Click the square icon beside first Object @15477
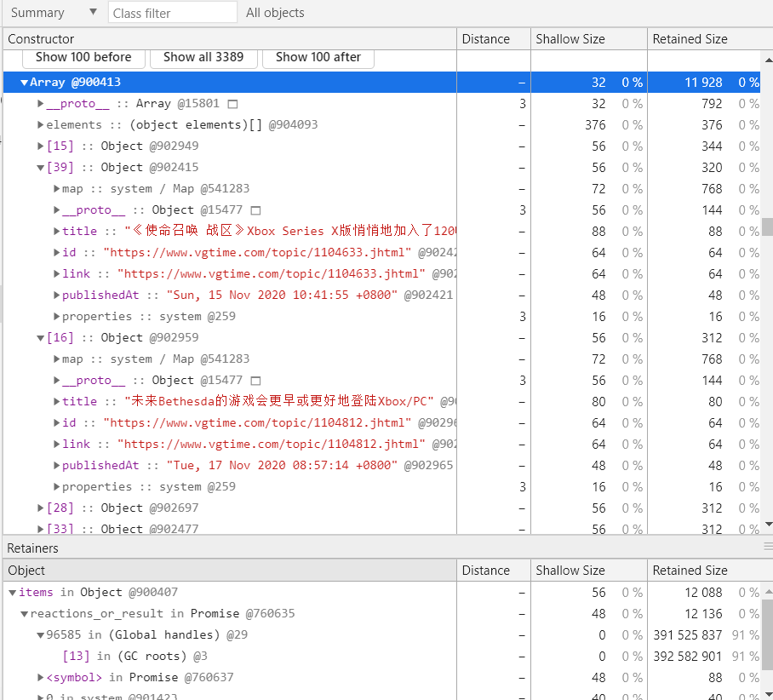Image resolution: width=773 pixels, height=700 pixels. (256, 210)
